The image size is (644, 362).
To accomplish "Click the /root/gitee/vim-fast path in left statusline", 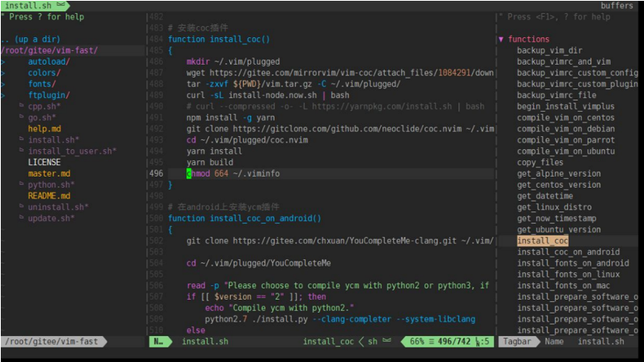I will click(x=52, y=342).
